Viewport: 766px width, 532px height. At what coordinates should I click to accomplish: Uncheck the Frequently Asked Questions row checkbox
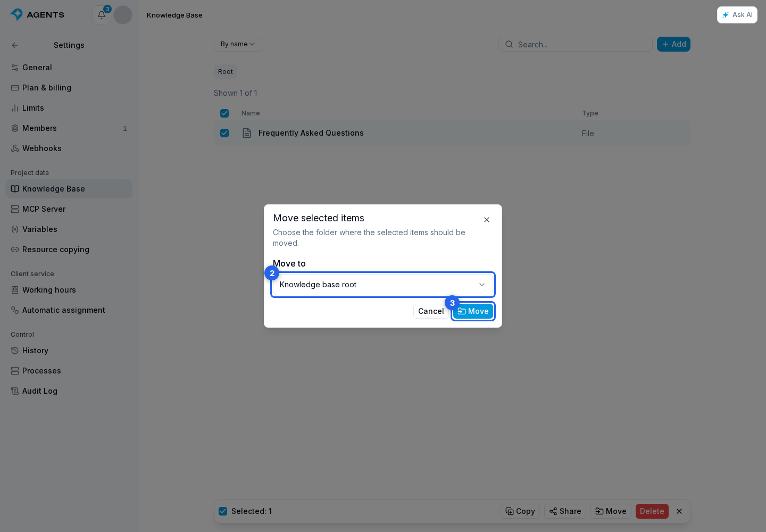(224, 133)
